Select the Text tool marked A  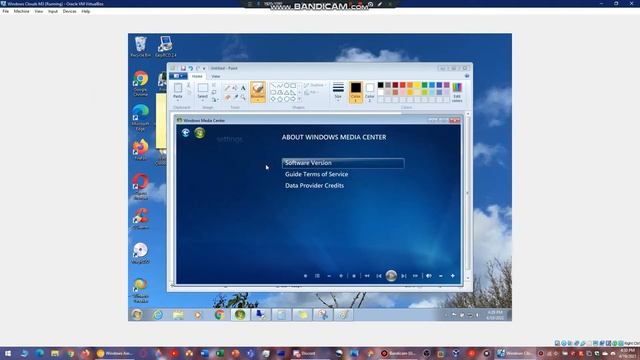click(x=243, y=88)
